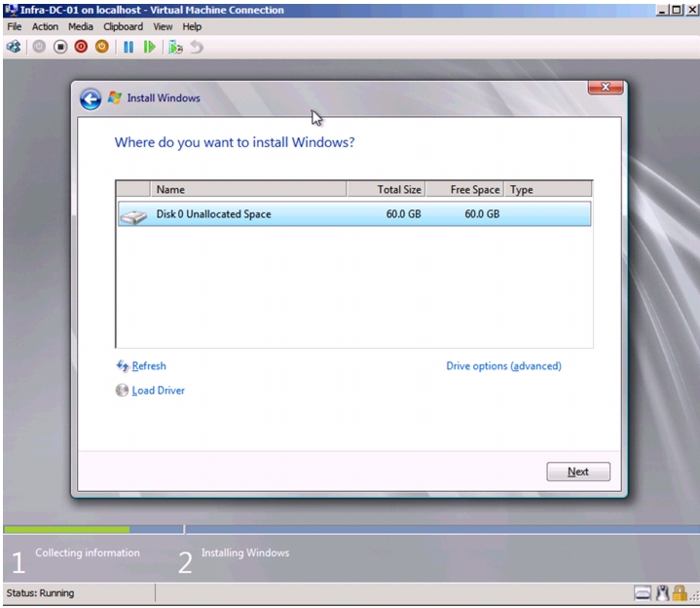This screenshot has height=608, width=700.
Task: Click the Collecting information step label
Action: [x=88, y=552]
